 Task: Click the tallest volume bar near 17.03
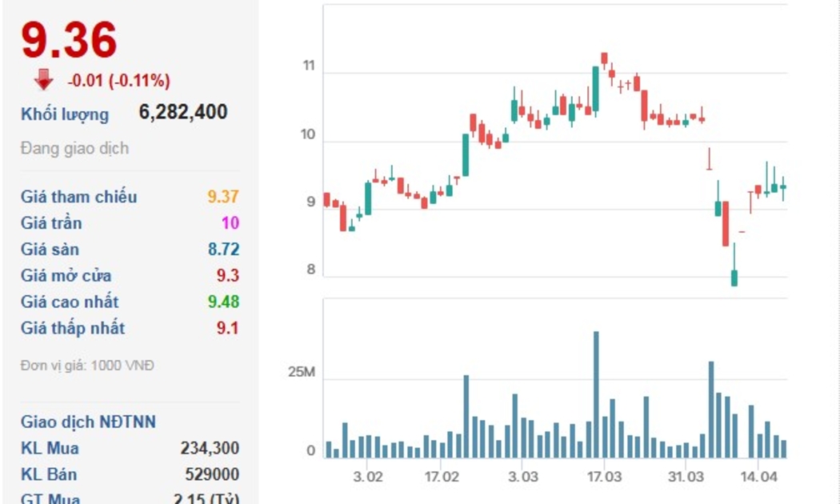(596, 394)
